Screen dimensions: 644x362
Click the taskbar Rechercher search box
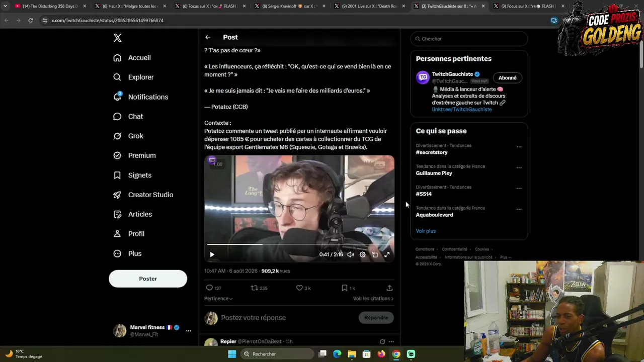pyautogui.click(x=276, y=354)
